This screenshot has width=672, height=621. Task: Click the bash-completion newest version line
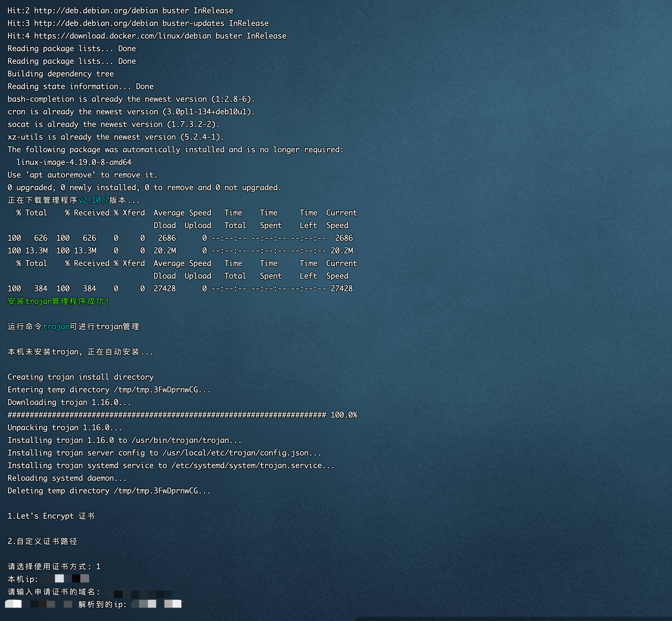(x=131, y=99)
